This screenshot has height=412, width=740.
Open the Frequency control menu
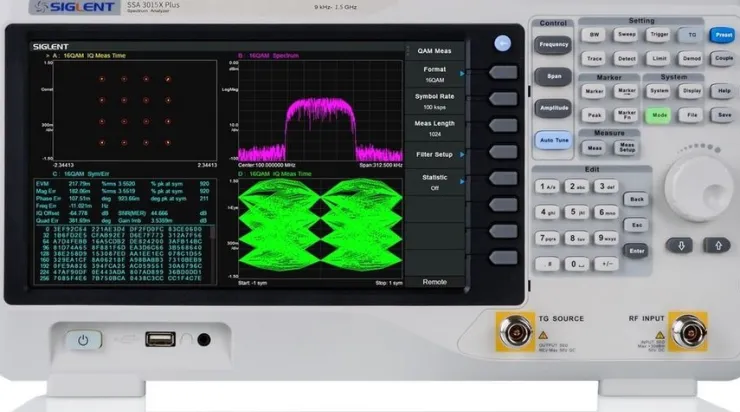coord(553,44)
